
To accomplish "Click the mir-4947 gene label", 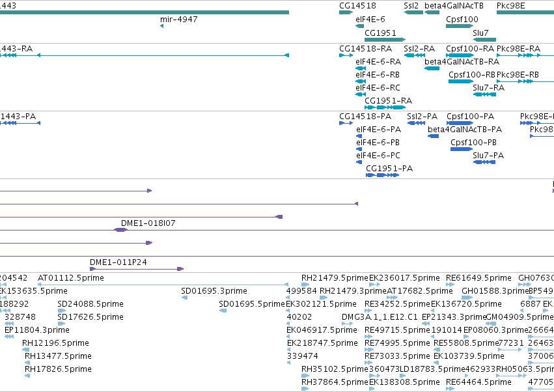I will [x=179, y=20].
